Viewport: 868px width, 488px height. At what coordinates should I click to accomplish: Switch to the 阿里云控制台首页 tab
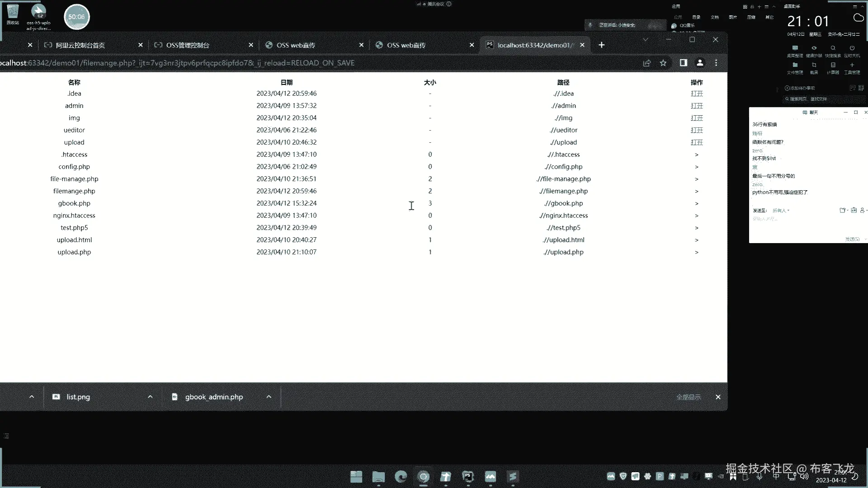point(80,45)
